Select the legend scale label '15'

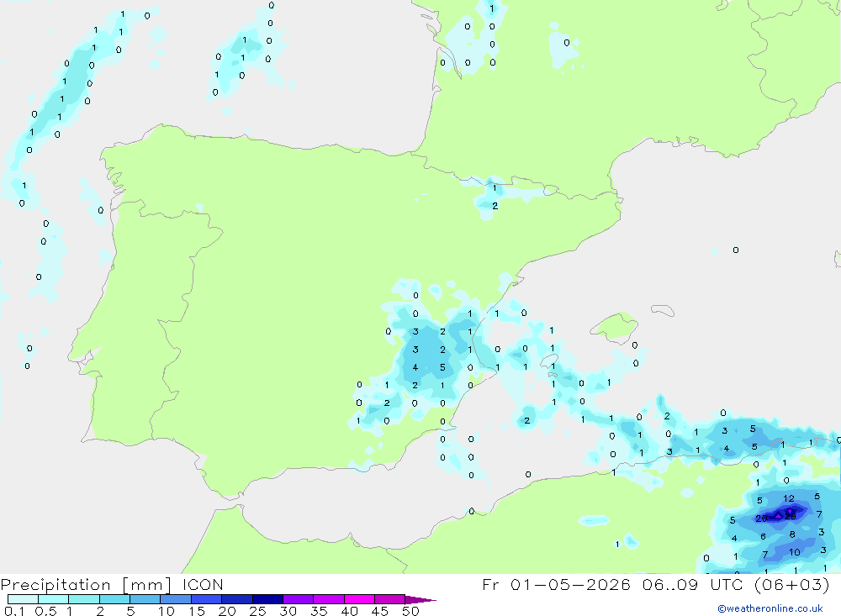[x=197, y=611]
